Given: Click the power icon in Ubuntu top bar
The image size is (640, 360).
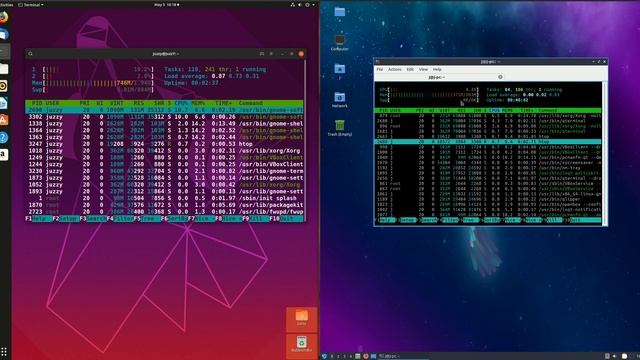Looking at the screenshot, I should pos(307,4).
